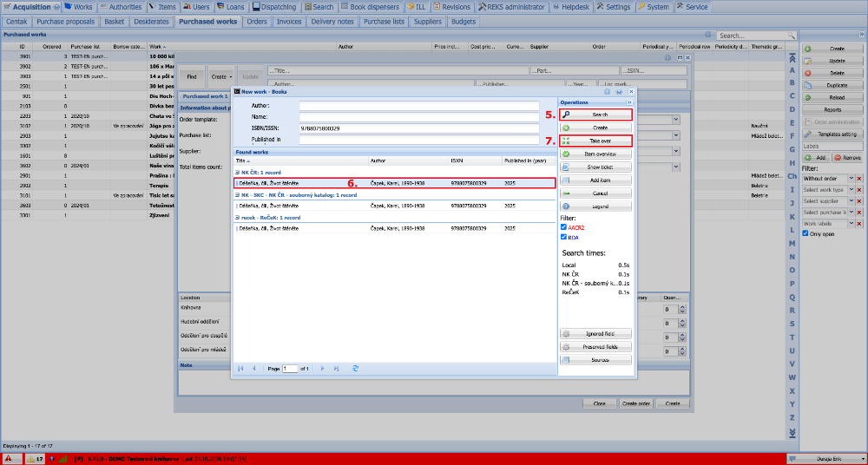Click the magnifier icon in the Search field

tap(792, 36)
